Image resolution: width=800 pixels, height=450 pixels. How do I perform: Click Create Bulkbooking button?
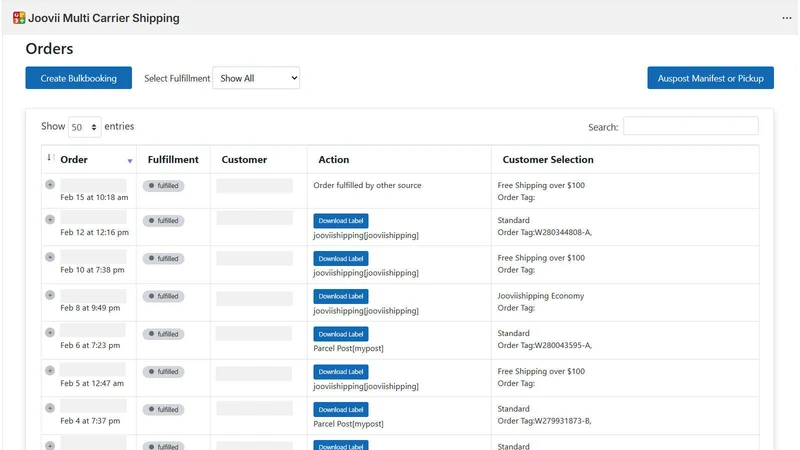pyautogui.click(x=79, y=78)
